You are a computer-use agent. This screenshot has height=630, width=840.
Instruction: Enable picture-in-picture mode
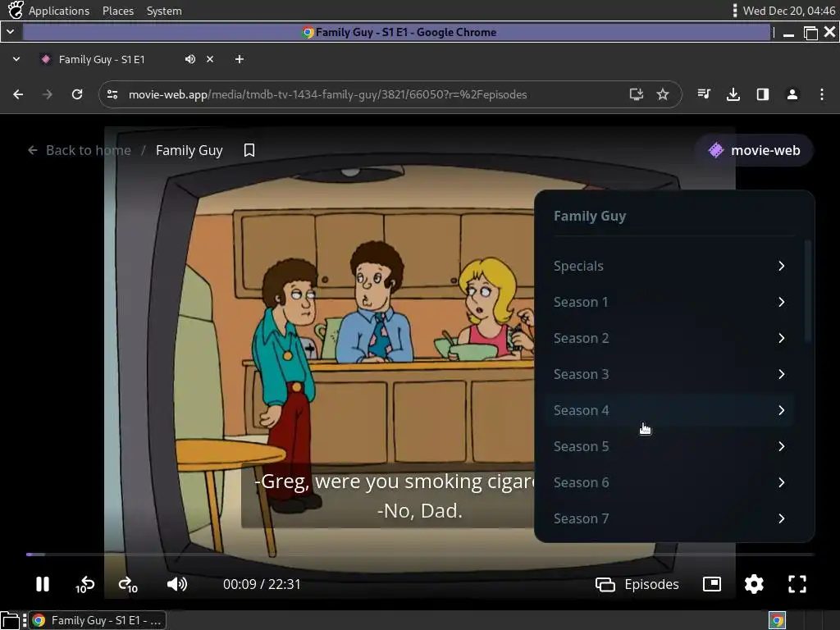pyautogui.click(x=712, y=584)
